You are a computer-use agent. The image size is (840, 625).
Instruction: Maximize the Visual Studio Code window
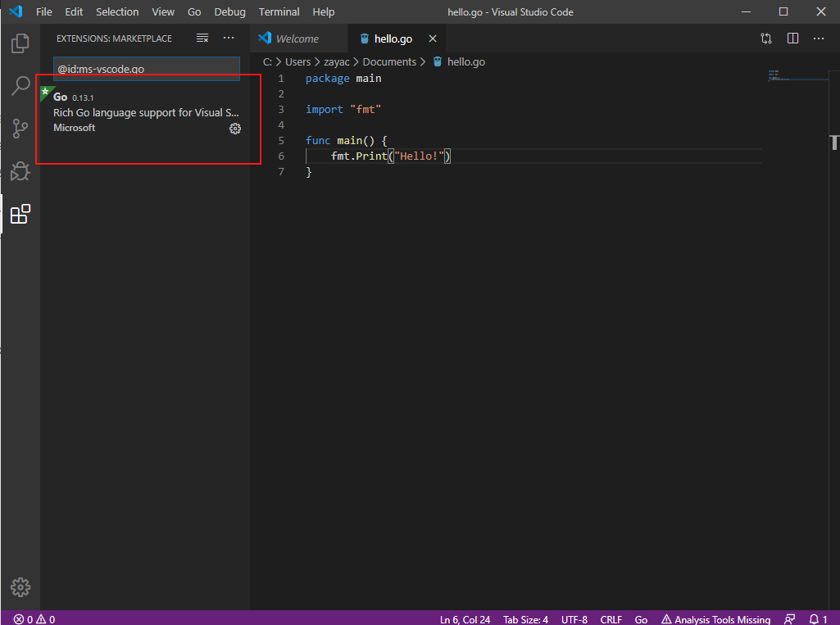pyautogui.click(x=783, y=11)
